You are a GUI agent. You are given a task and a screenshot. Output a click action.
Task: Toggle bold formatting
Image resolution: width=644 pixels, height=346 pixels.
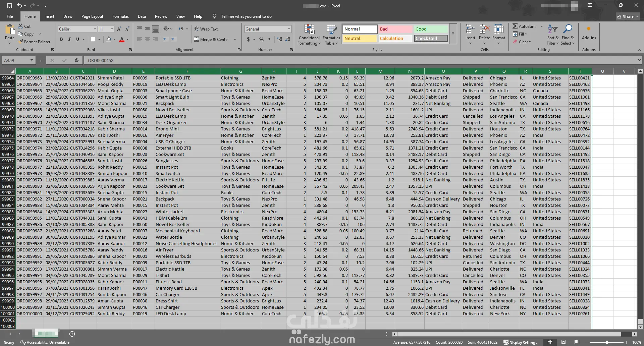tap(61, 39)
